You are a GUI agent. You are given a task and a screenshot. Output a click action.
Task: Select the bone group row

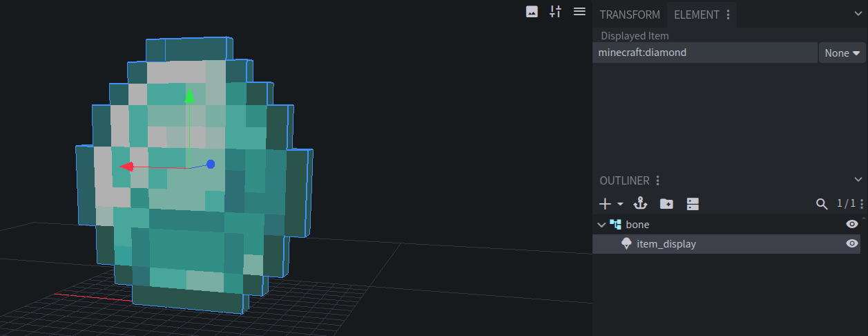pos(726,225)
